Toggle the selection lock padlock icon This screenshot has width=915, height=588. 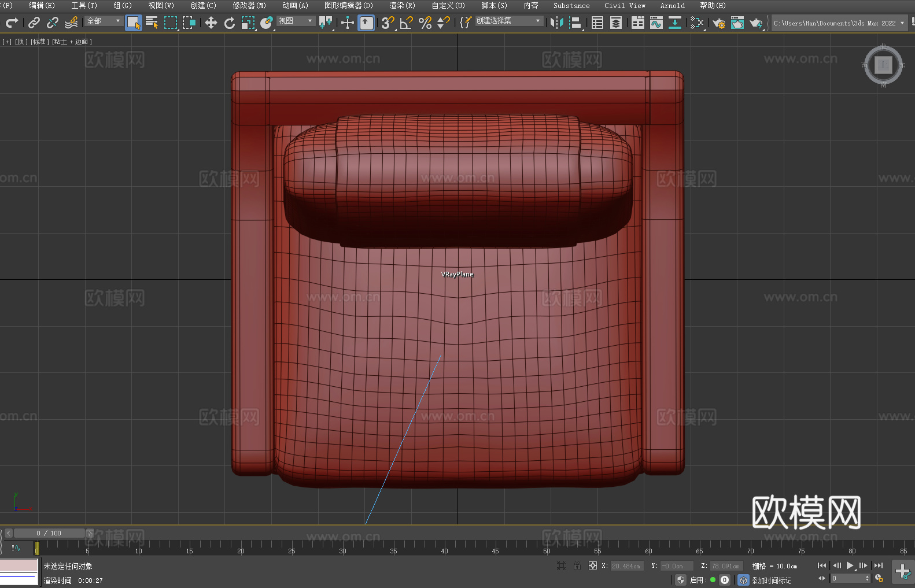click(577, 565)
